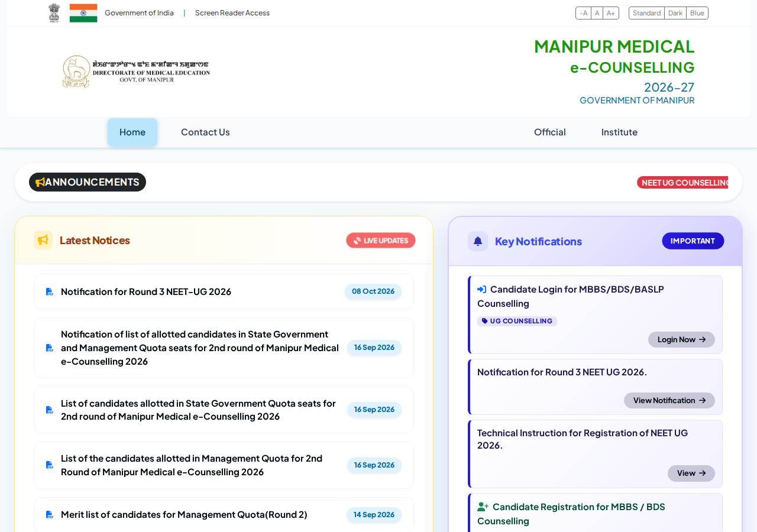Switch to Blue theme
The width and height of the screenshot is (757, 532).
coord(697,13)
